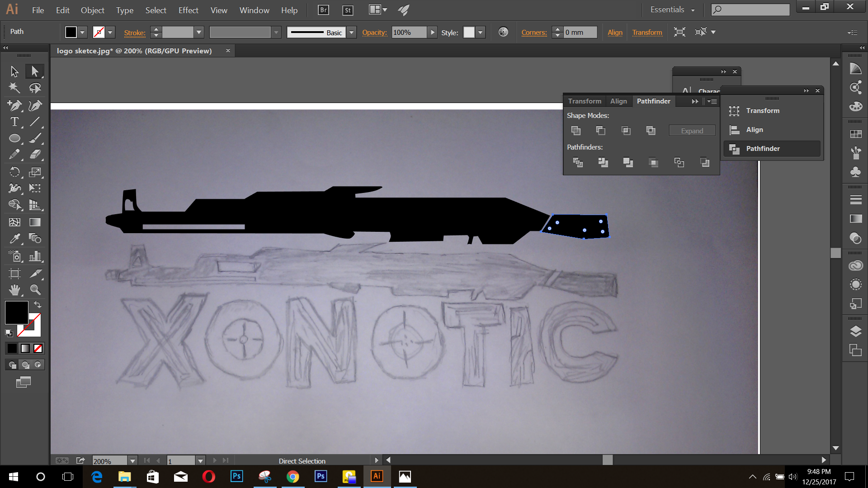
Task: Open the stroke color dropdown
Action: [110, 33]
